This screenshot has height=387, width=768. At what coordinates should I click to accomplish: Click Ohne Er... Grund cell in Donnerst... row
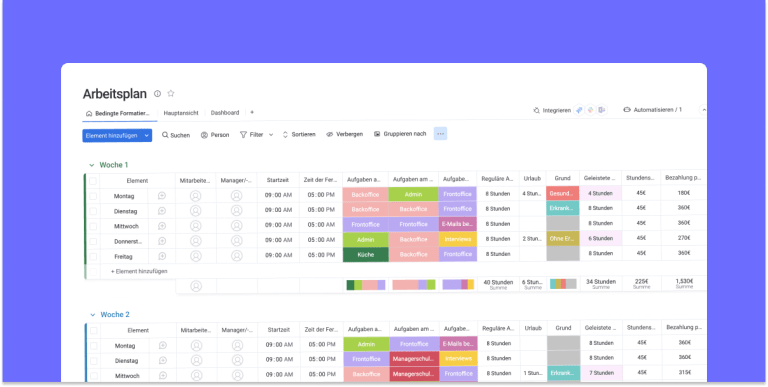coord(563,239)
